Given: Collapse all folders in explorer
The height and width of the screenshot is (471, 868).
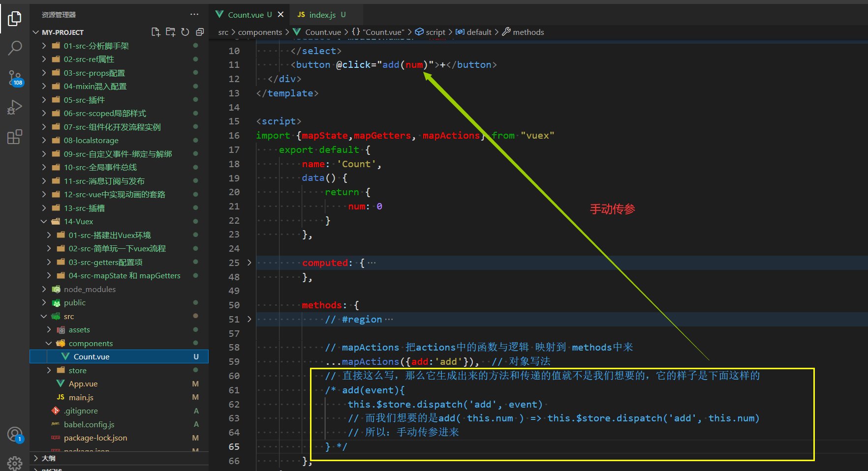Looking at the screenshot, I should click(200, 32).
